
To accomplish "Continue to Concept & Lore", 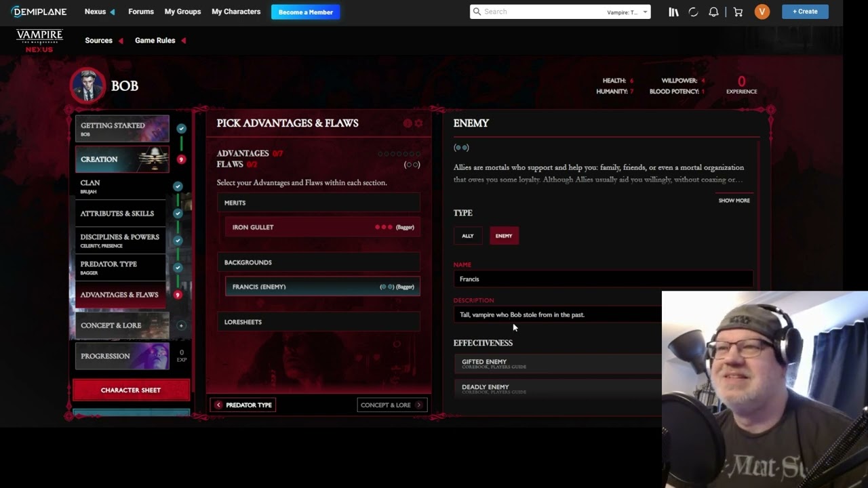I will pyautogui.click(x=392, y=405).
